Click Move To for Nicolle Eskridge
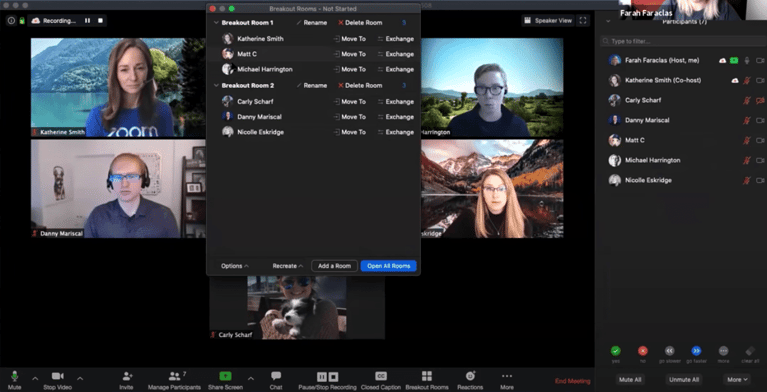The height and width of the screenshot is (392, 767). pos(349,132)
